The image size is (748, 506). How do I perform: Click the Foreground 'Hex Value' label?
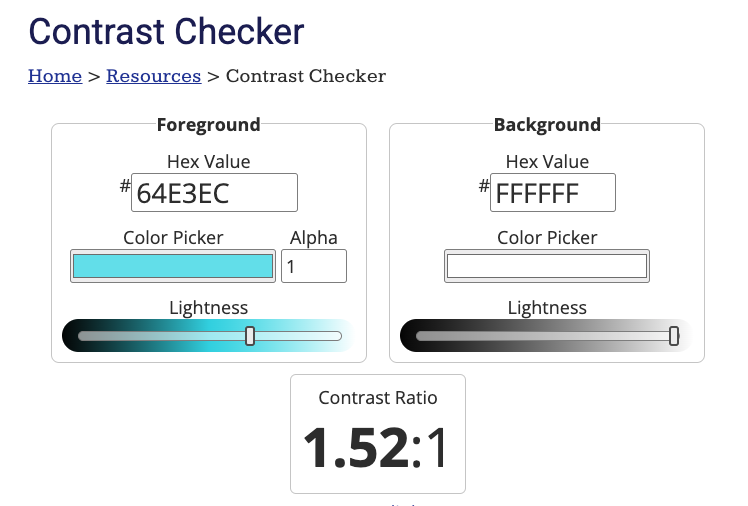coord(208,161)
